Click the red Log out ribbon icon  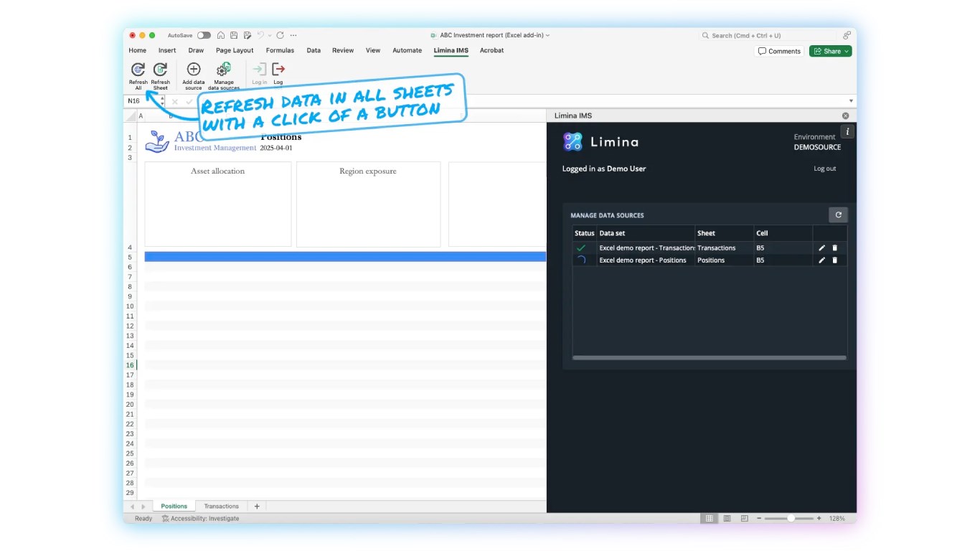[278, 69]
